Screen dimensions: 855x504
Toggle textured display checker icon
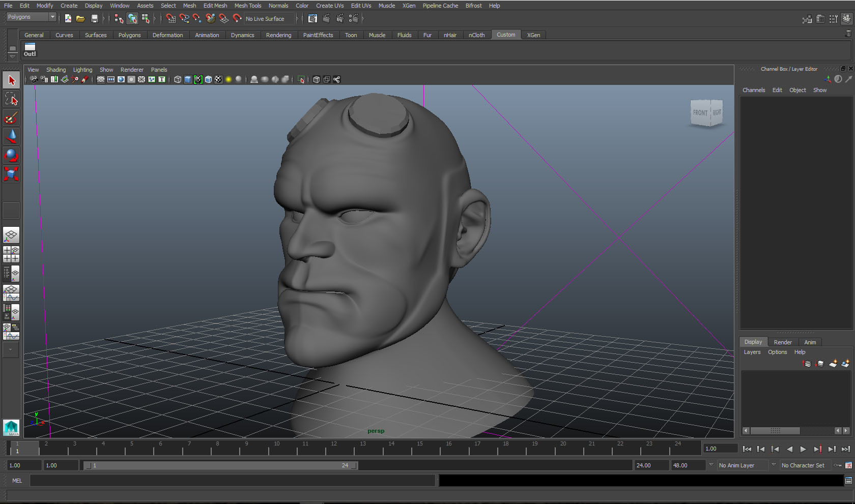[x=218, y=79]
